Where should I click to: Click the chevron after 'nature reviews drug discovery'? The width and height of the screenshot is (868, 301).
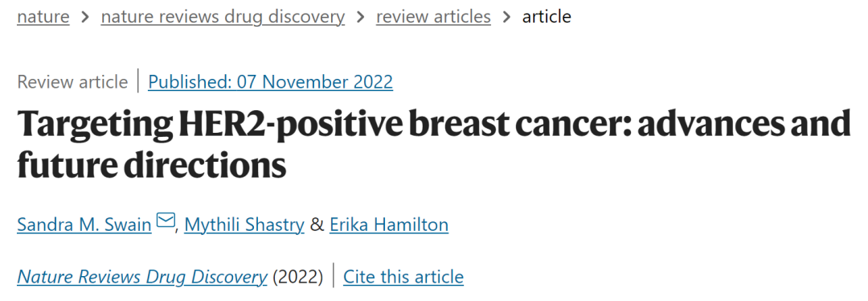[x=360, y=17]
